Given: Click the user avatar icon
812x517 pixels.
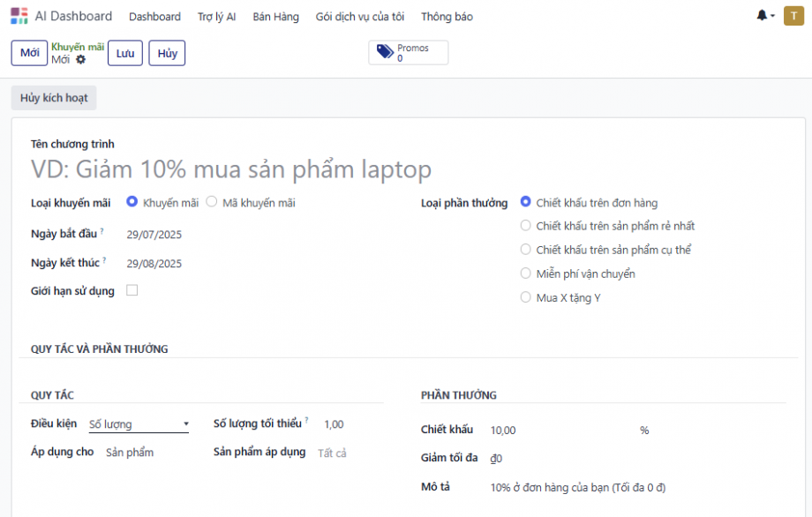Looking at the screenshot, I should (x=793, y=16).
